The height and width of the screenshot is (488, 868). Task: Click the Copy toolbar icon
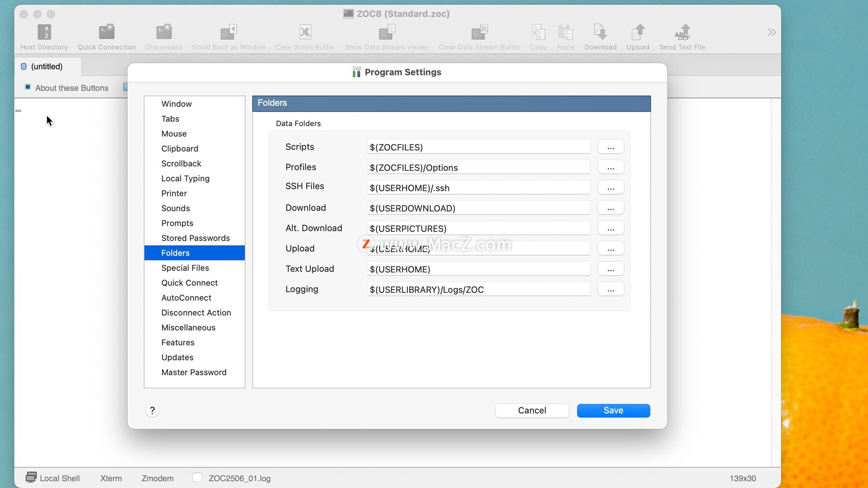click(538, 32)
